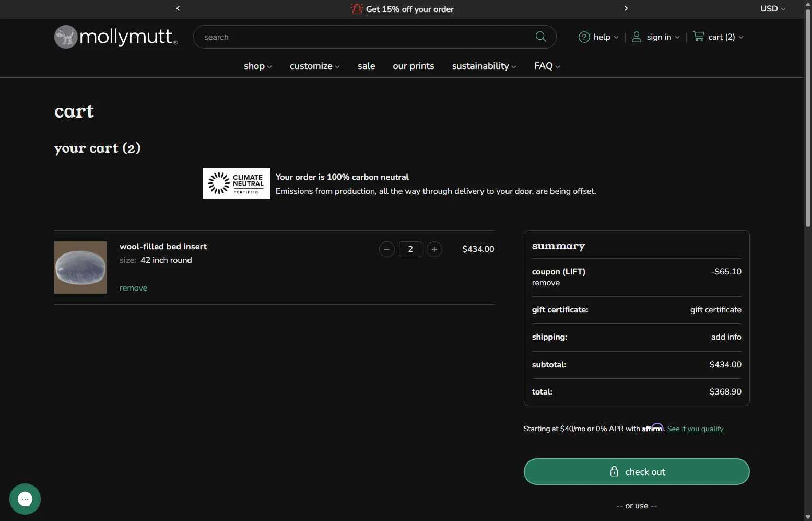The height and width of the screenshot is (521, 812).
Task: Remove the LIFT coupon
Action: 546,283
